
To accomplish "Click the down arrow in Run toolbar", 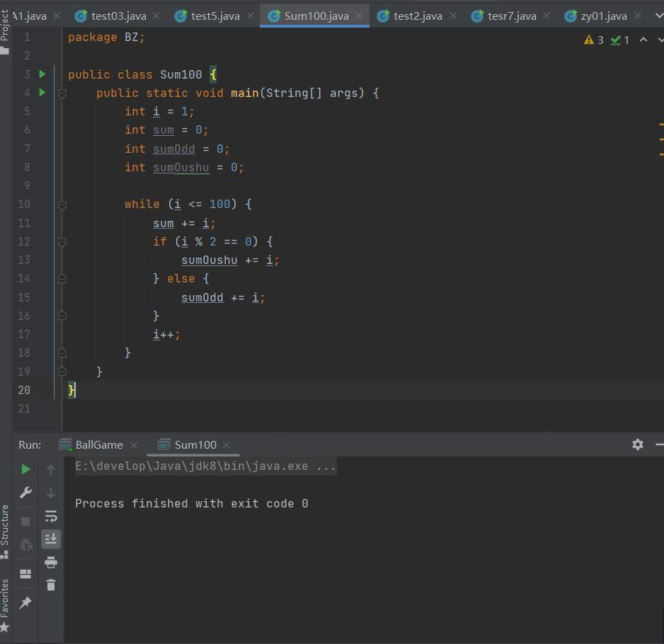I will 51,493.
